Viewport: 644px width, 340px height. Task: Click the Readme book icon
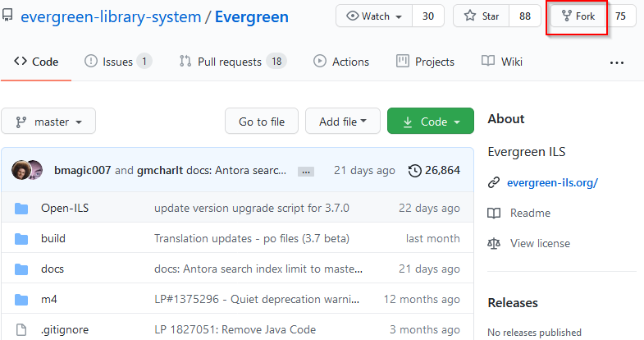point(494,213)
